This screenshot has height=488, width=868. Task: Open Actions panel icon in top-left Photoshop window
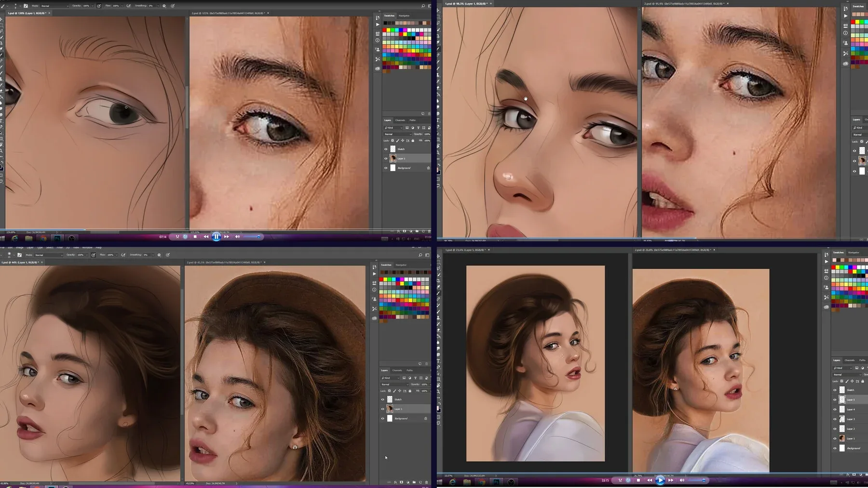(x=378, y=25)
